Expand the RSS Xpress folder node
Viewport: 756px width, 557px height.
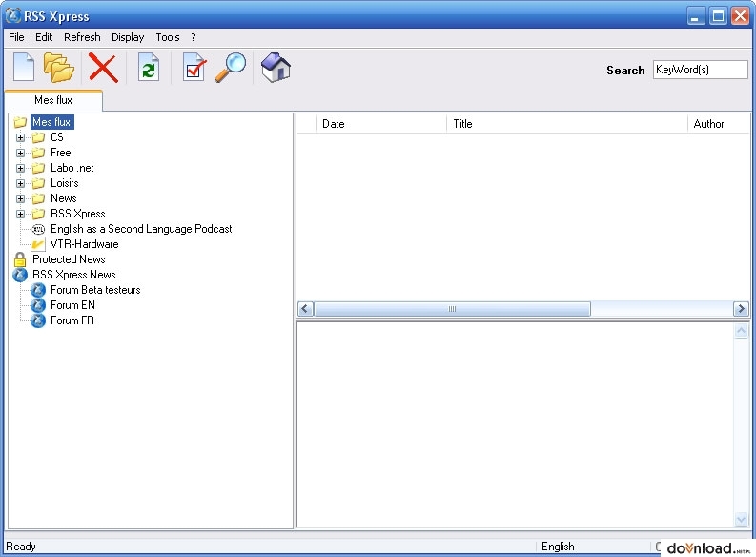[x=20, y=214]
